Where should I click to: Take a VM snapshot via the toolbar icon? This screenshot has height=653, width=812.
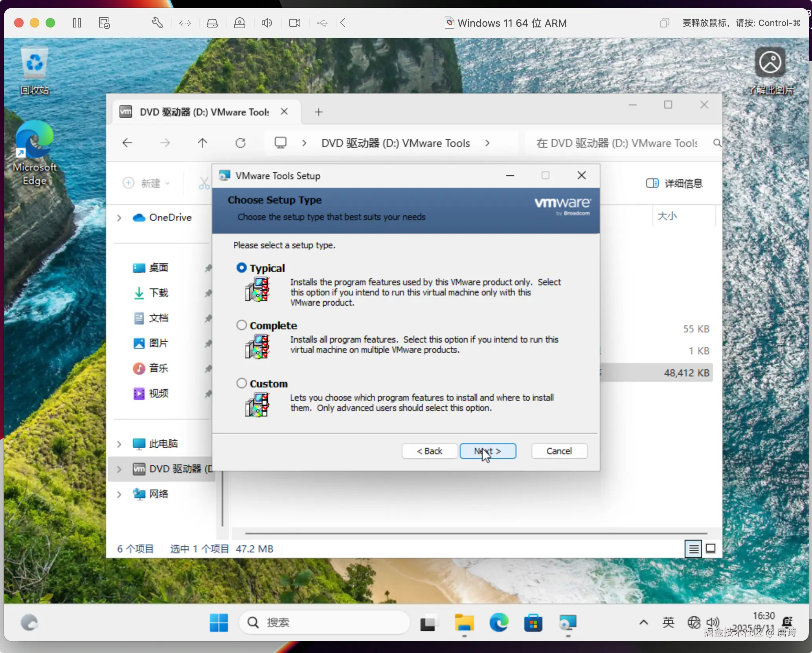[x=104, y=23]
